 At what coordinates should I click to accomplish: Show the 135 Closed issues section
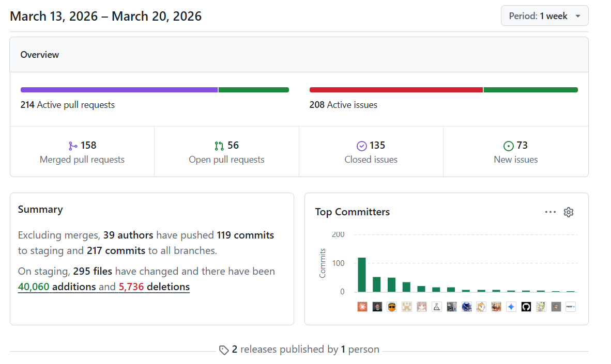pos(371,152)
